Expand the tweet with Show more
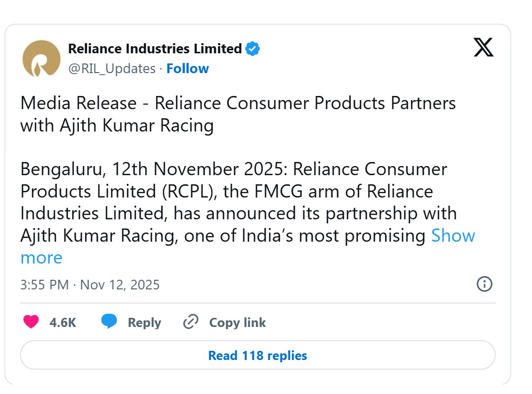The image size is (532, 394). click(453, 236)
